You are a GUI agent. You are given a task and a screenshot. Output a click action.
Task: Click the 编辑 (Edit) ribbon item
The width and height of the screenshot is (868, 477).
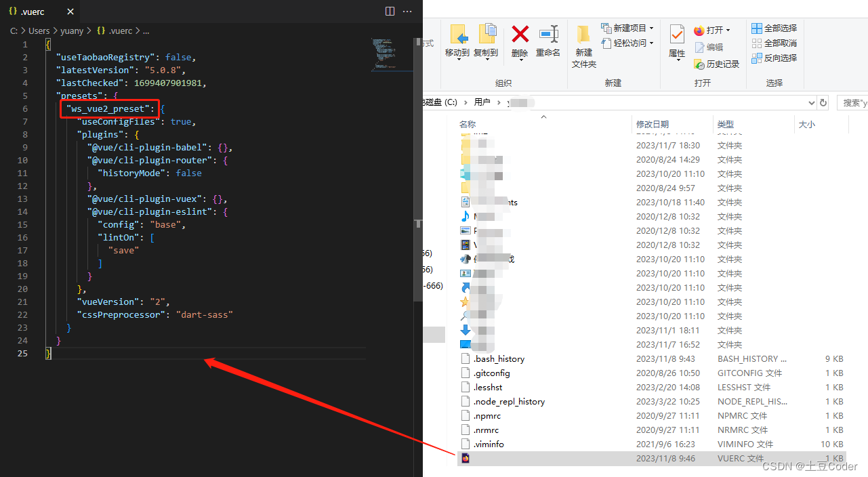(709, 47)
